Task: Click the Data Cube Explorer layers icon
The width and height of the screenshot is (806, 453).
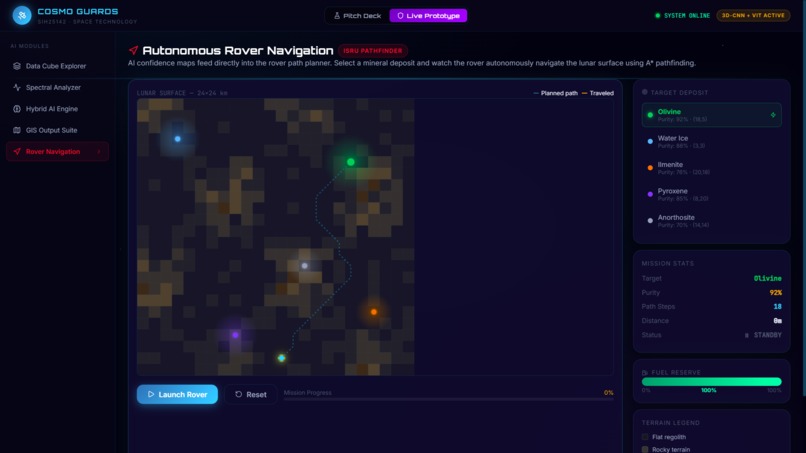Action: 17,66
